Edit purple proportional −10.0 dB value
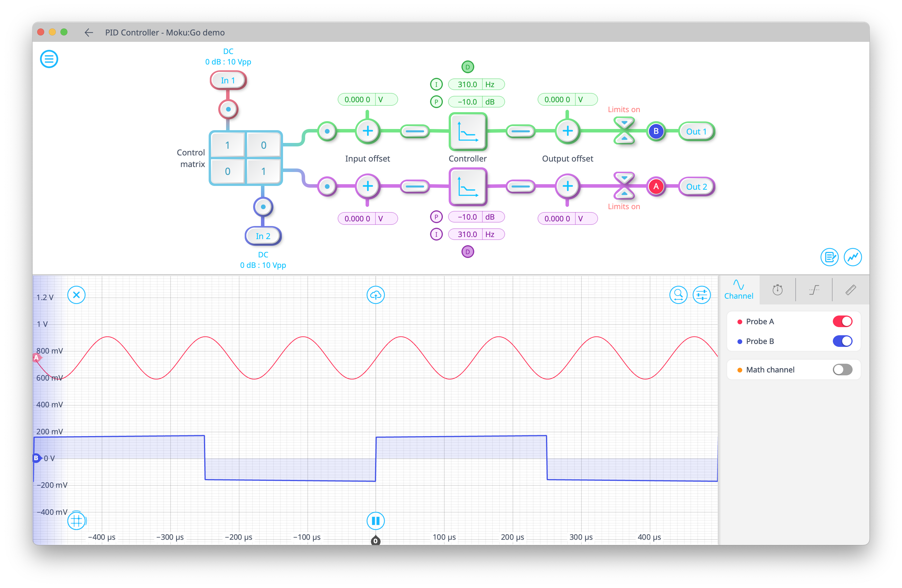The image size is (902, 588). click(x=476, y=217)
